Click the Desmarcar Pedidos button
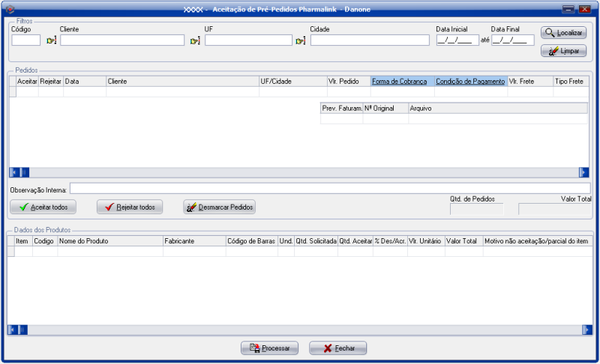Image resolution: width=600 pixels, height=364 pixels. click(220, 207)
